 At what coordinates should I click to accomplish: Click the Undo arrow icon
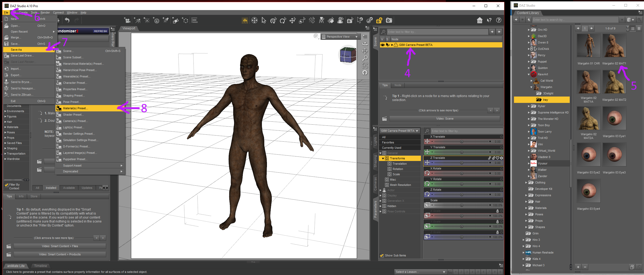pos(67,20)
